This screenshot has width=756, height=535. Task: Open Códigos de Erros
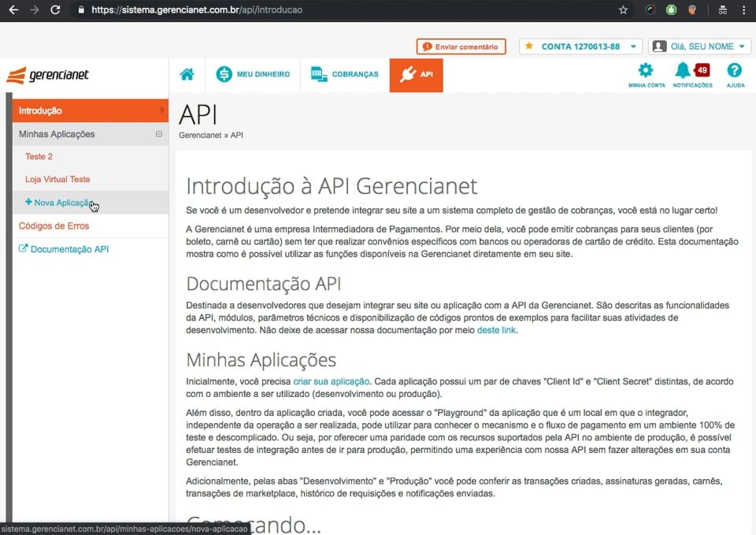54,226
